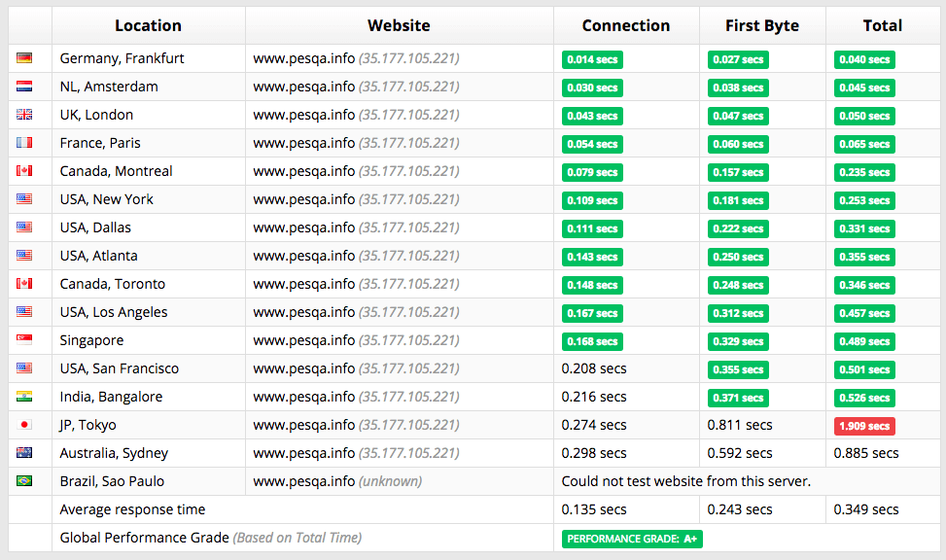This screenshot has height=560, width=946.
Task: Click the 0.168 secs connection badge
Action: (x=592, y=341)
